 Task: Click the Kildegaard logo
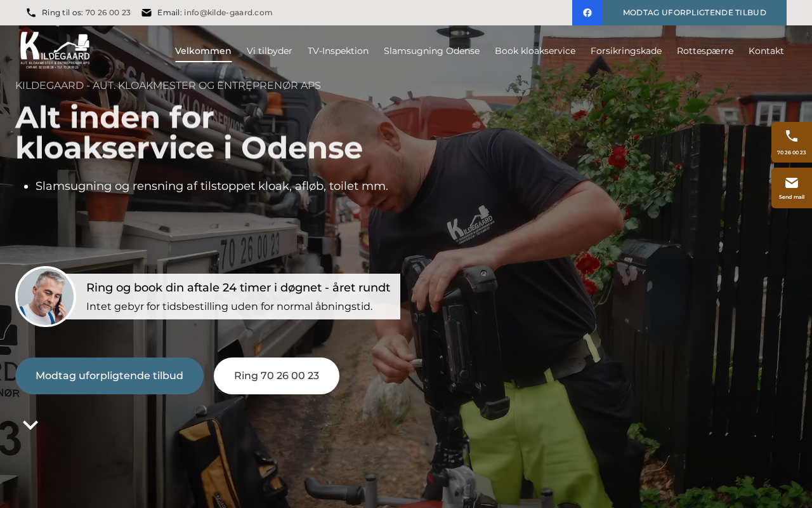(x=55, y=50)
